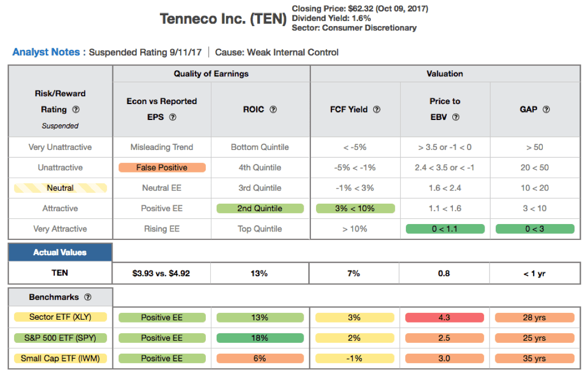The height and width of the screenshot is (374, 588).
Task: Click the 'Rising EE' cell
Action: (162, 229)
